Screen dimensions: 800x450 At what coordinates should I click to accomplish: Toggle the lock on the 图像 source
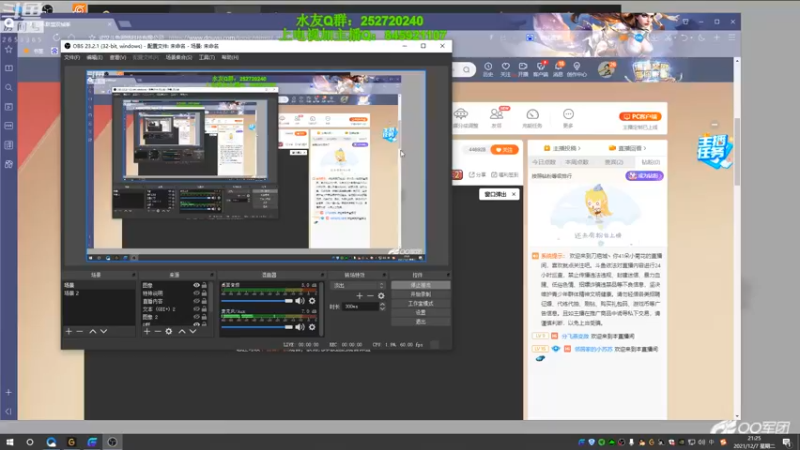(x=204, y=285)
